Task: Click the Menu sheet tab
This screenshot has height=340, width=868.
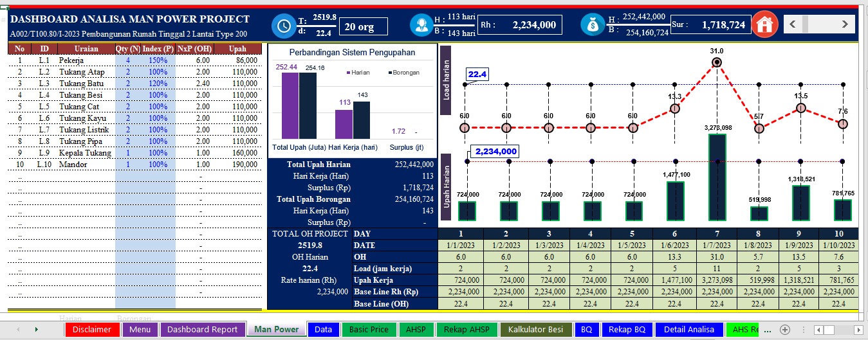Action: (140, 329)
